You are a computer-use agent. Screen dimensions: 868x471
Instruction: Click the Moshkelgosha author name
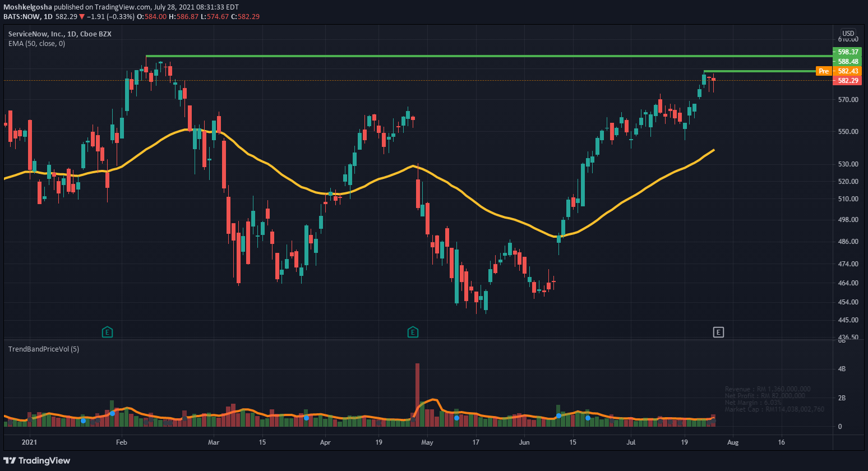coord(28,7)
